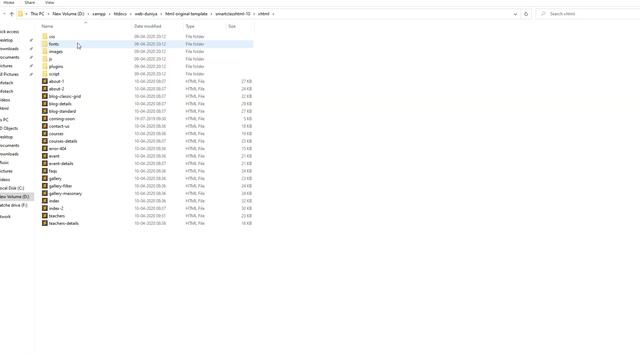Select the script folder icon
Viewport: 640px width, 360px height.
tap(45, 74)
